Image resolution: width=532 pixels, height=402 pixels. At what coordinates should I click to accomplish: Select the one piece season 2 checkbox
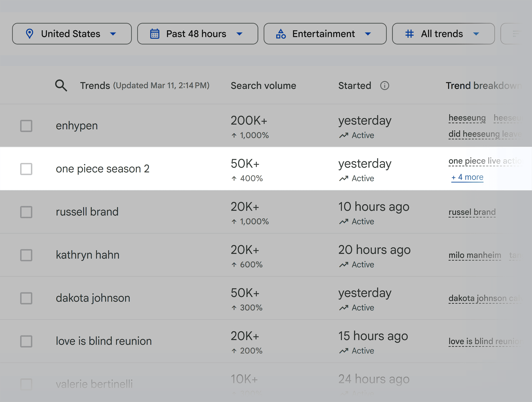point(26,169)
